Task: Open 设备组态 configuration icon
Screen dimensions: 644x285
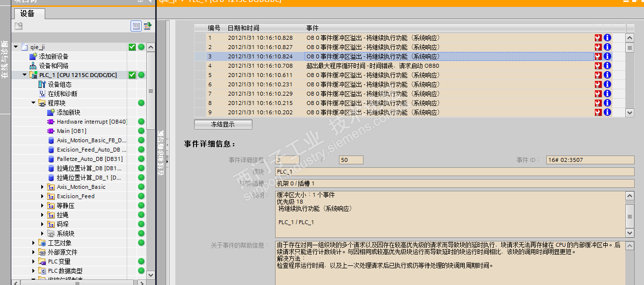Action: click(42, 84)
